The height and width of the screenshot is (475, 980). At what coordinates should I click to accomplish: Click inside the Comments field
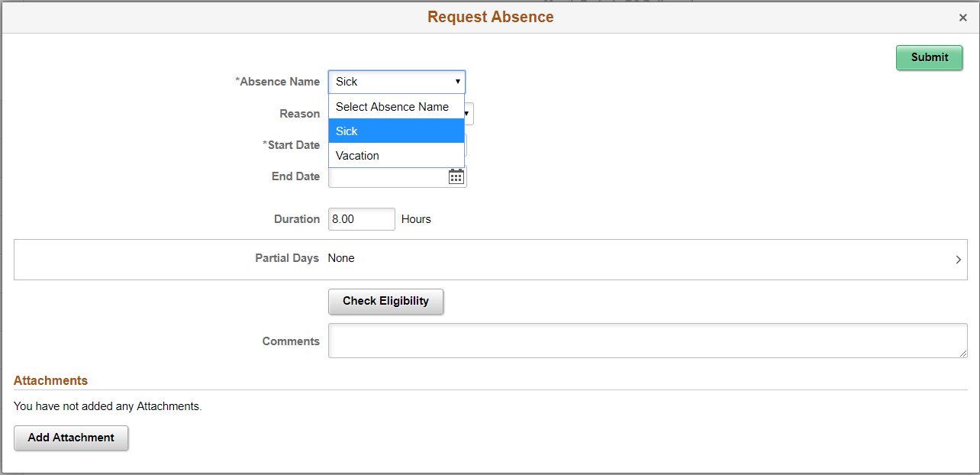[649, 341]
